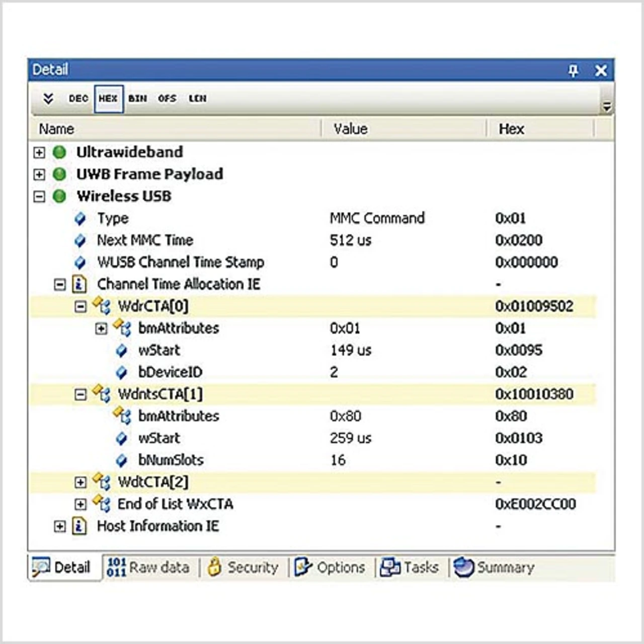Collapse the Wireless USB node
Image resolution: width=644 pixels, height=644 pixels.
point(39,196)
